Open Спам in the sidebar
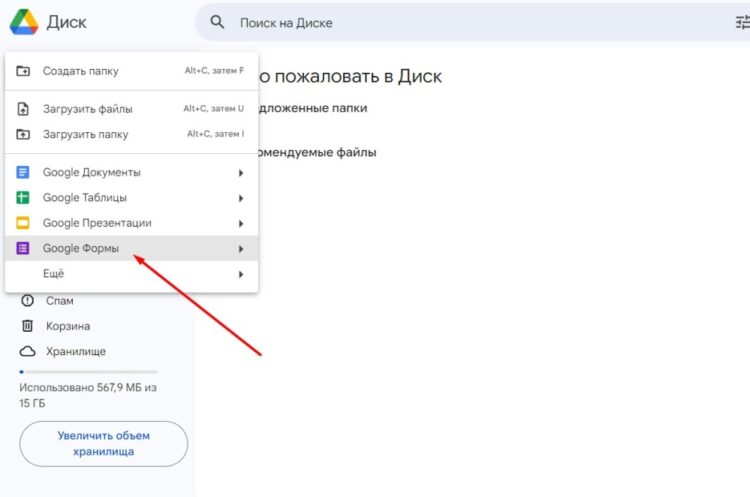Screen dimensions: 750x497 60,301
